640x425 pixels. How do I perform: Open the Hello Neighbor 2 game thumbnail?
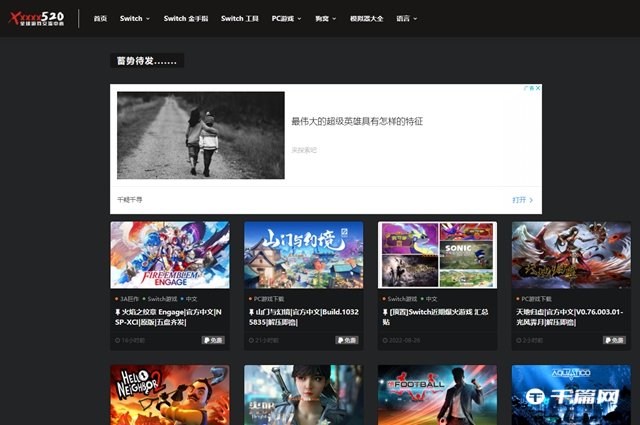pos(169,395)
